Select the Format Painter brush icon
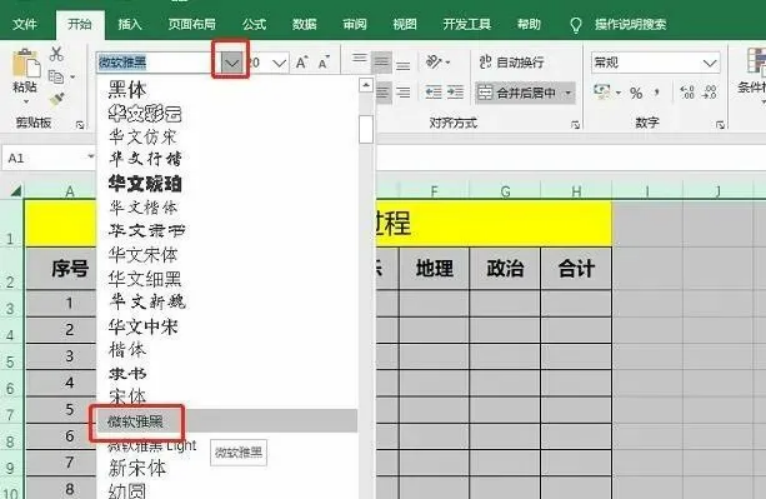Viewport: 767px width, 500px height. point(56,98)
